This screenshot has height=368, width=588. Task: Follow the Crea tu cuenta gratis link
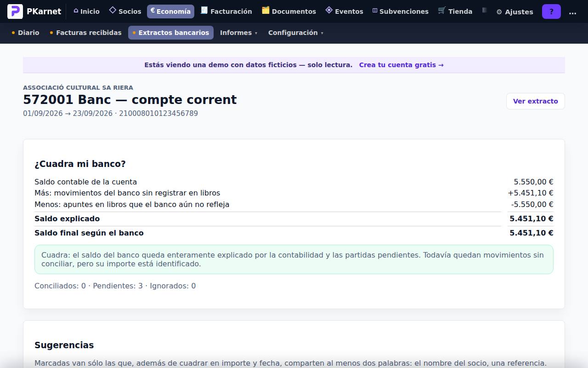401,65
